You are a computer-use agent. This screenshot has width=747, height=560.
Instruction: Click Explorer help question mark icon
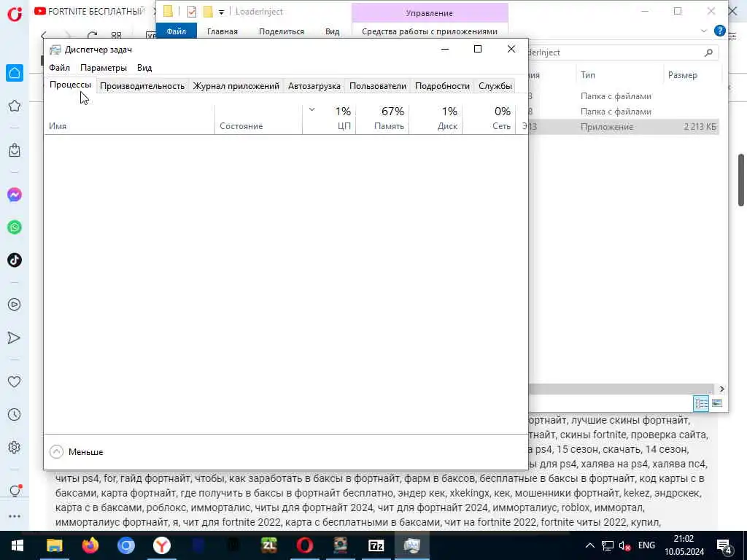pos(719,31)
